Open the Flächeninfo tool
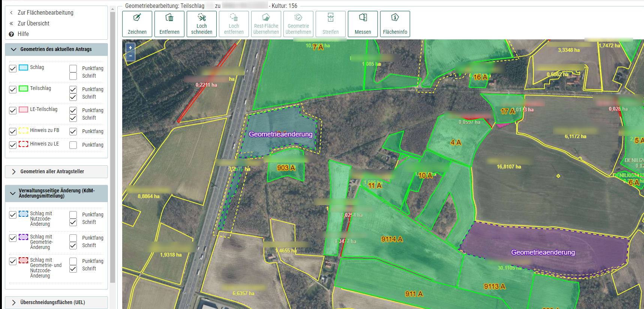 [x=395, y=24]
